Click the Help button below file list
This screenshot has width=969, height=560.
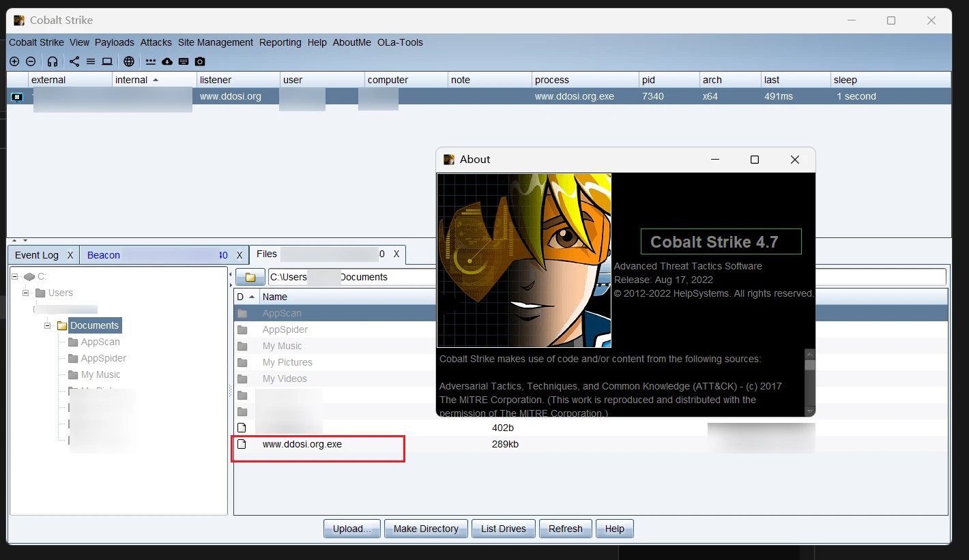coord(615,529)
